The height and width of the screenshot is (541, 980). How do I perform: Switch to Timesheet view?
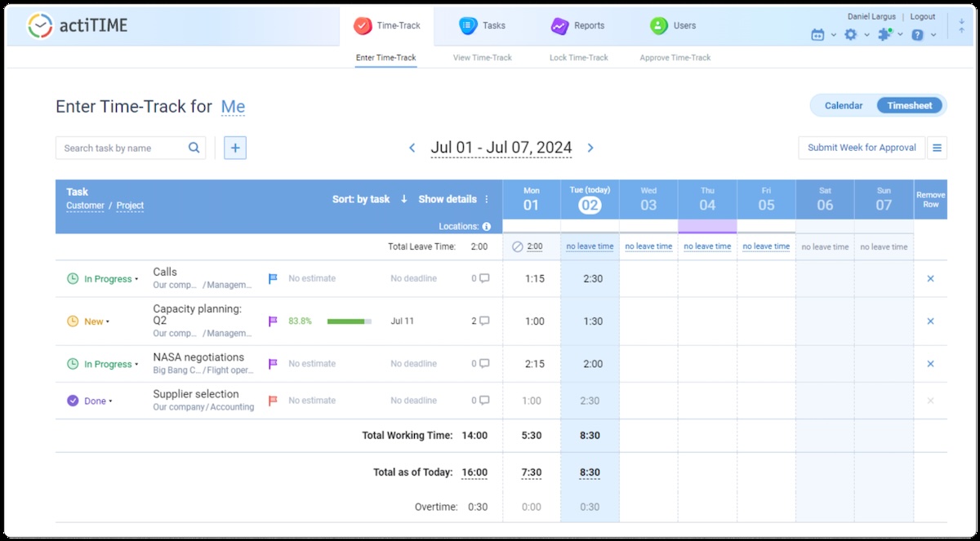910,105
